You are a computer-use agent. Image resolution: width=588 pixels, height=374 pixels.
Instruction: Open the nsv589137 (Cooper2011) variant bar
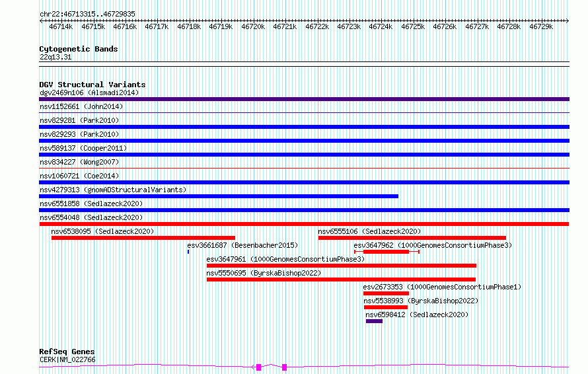304,155
